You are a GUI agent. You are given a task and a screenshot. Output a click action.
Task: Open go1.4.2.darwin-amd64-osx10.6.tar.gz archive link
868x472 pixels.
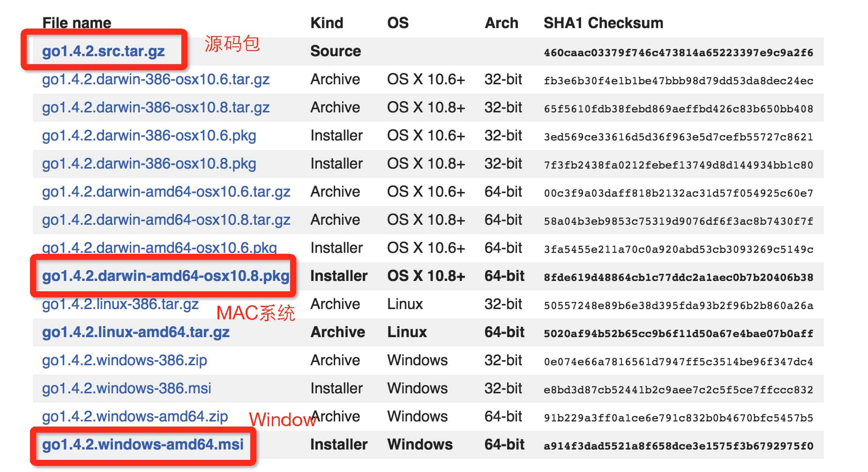[166, 192]
